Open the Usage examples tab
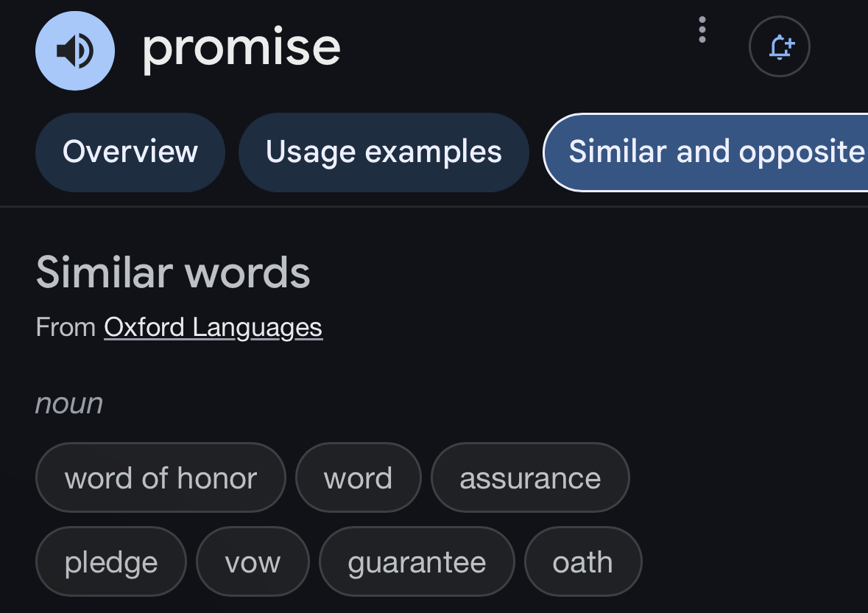 (384, 153)
